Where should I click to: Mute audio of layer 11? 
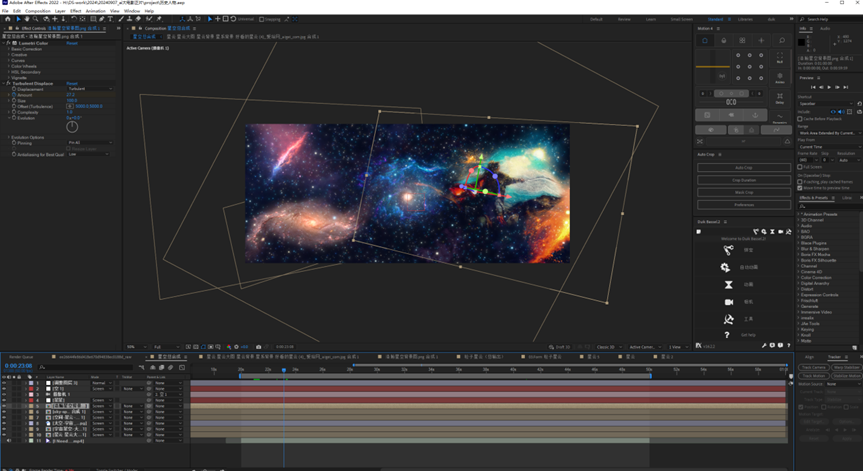pos(9,440)
